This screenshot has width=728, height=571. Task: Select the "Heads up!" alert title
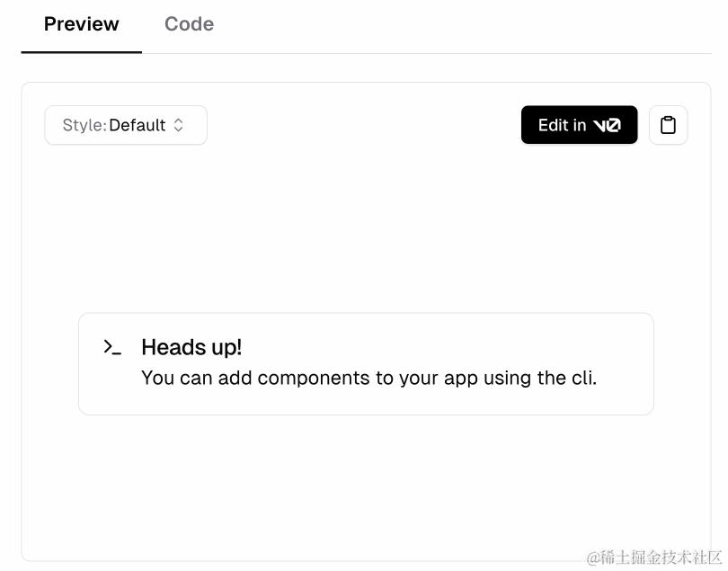191,347
